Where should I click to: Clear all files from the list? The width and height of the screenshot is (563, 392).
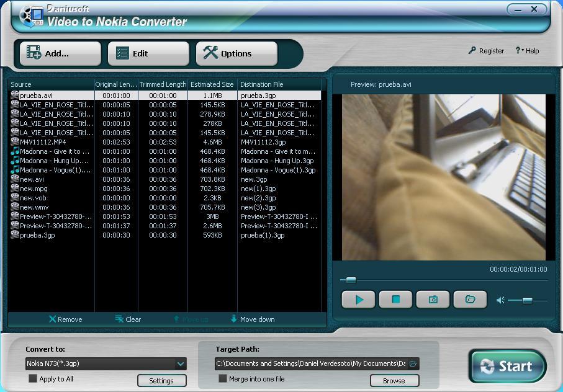coord(128,319)
